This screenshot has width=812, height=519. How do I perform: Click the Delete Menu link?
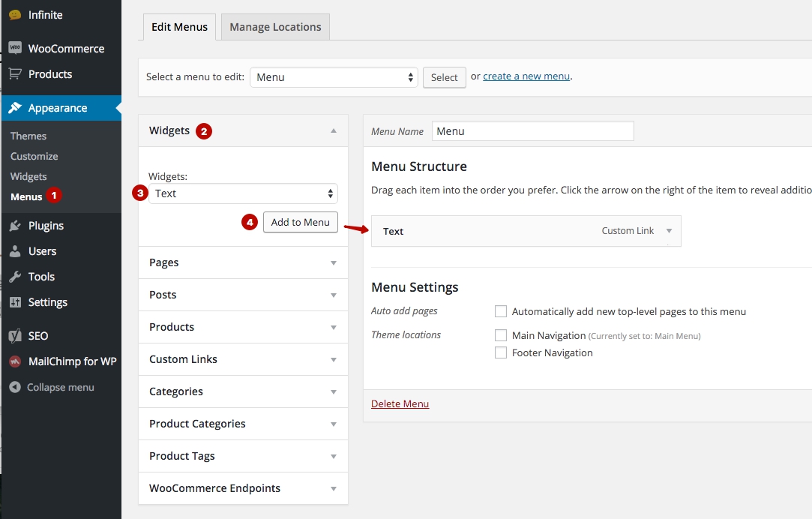click(400, 403)
